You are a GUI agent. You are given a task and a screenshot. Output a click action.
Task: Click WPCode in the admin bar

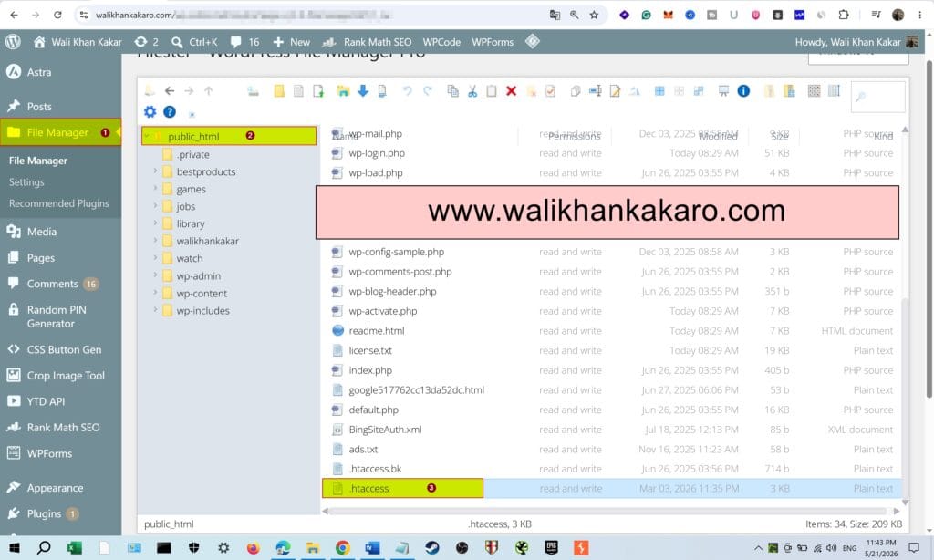pyautogui.click(x=441, y=42)
